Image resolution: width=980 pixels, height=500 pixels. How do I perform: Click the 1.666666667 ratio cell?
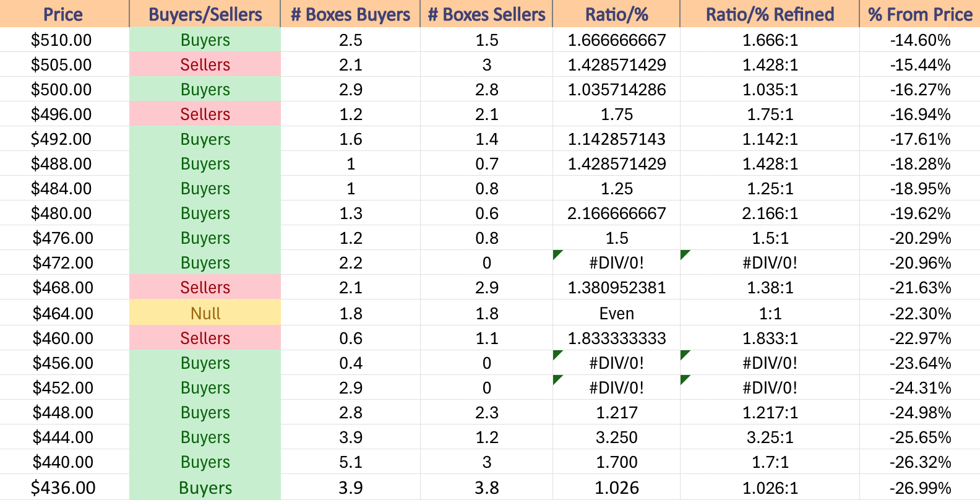[616, 40]
